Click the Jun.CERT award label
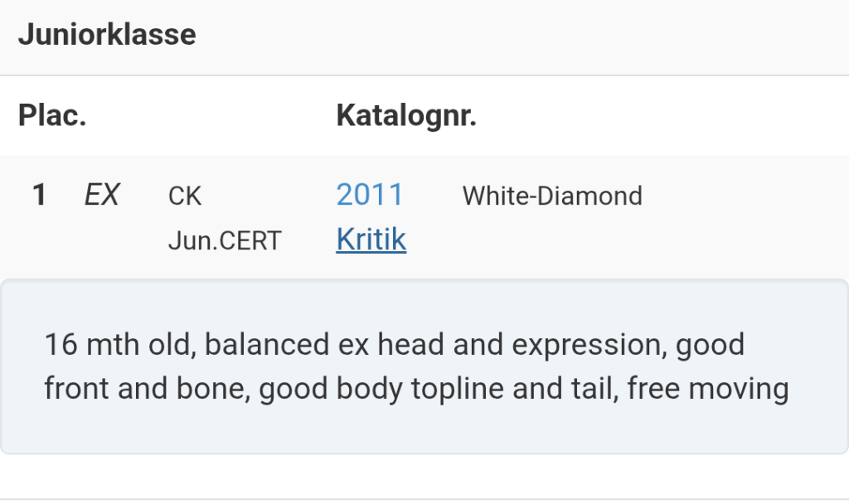Image resolution: width=849 pixels, height=504 pixels. point(225,240)
